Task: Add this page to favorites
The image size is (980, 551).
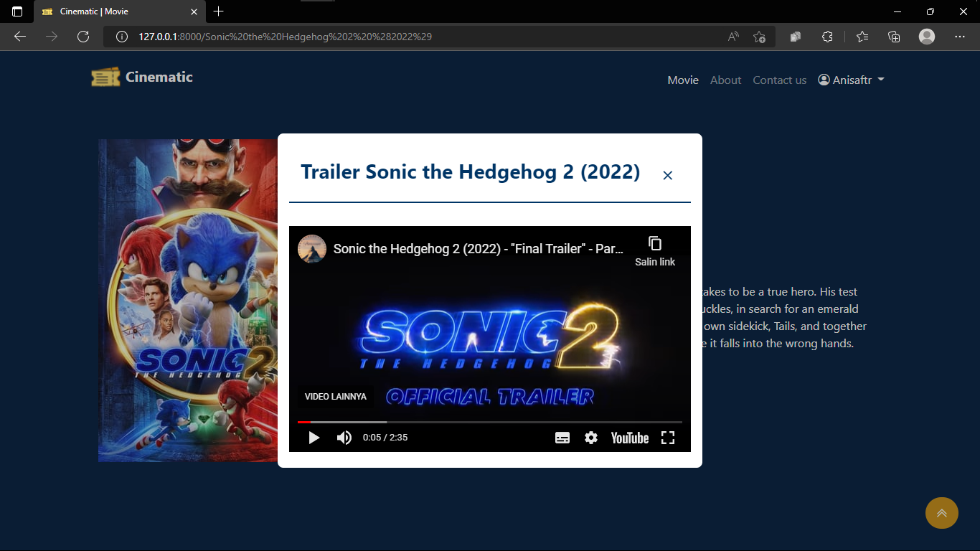Action: [x=760, y=37]
